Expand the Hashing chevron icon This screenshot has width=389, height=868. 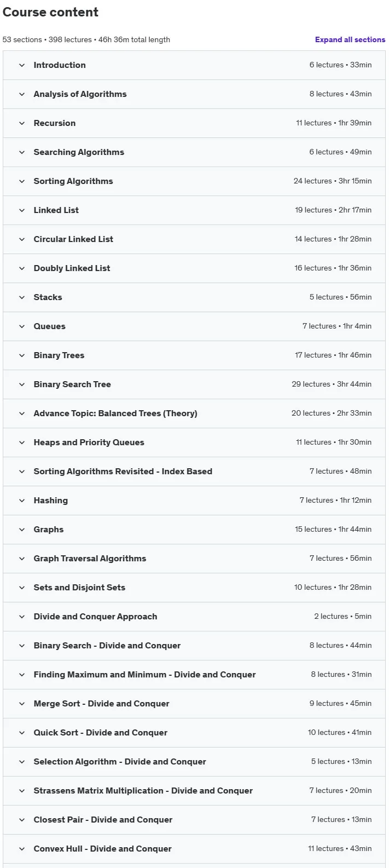(x=22, y=501)
